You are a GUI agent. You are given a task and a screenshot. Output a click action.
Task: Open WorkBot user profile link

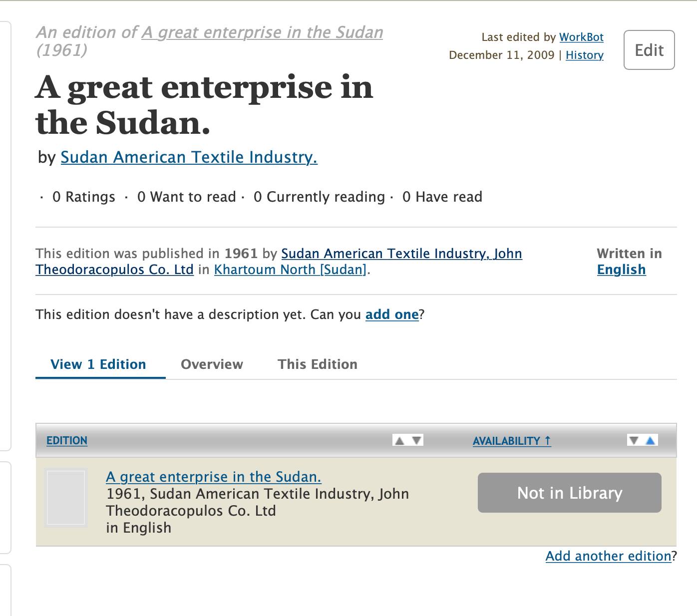point(581,37)
